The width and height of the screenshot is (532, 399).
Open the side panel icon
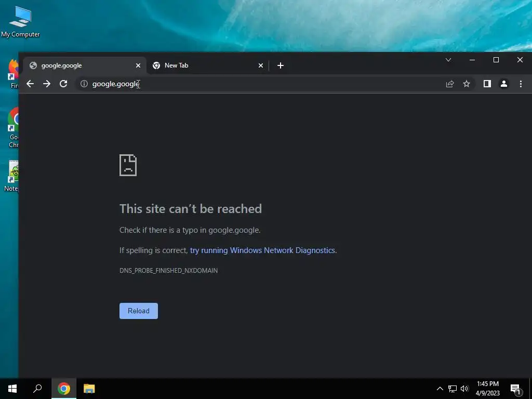point(487,84)
